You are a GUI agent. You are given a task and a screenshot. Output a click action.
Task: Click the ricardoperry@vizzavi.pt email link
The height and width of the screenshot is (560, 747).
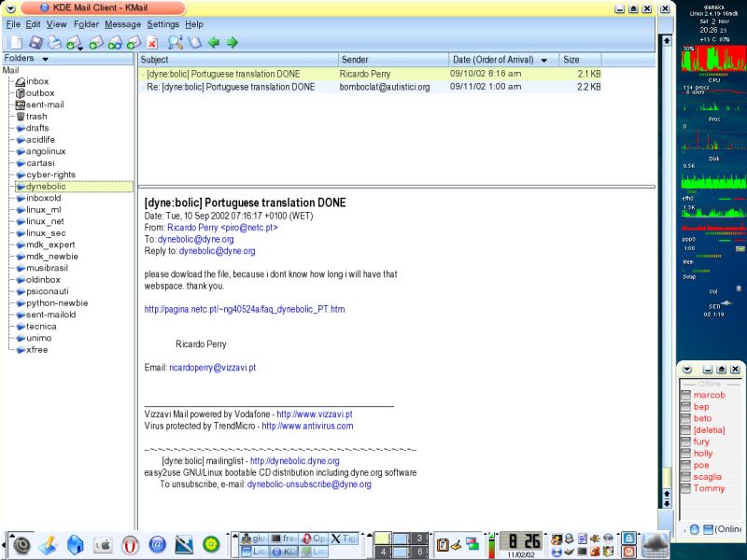(x=213, y=368)
